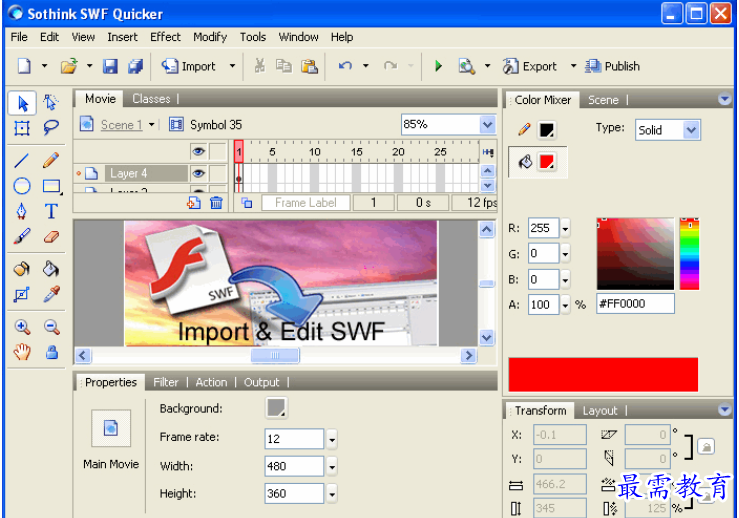Select the Pencil tool
Image resolution: width=739 pixels, height=518 pixels.
51,160
